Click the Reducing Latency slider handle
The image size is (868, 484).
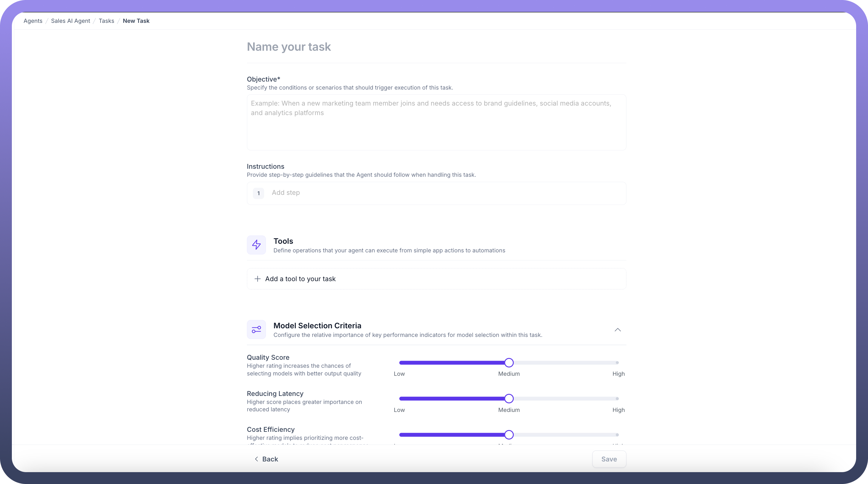tap(509, 399)
